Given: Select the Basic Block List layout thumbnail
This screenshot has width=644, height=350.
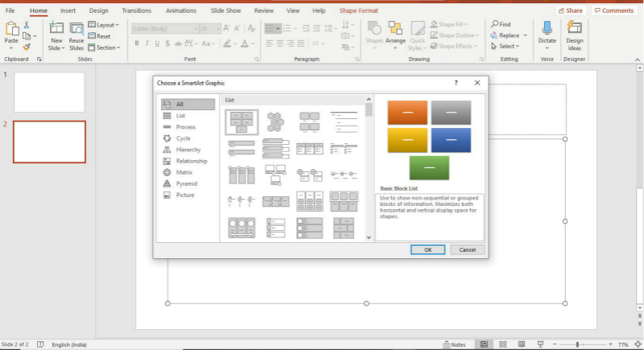Looking at the screenshot, I should [x=242, y=121].
